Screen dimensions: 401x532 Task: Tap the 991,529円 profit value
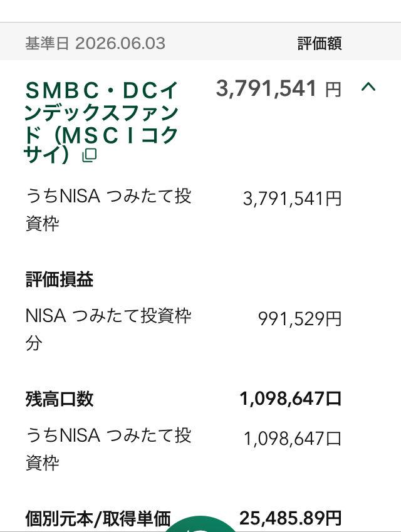(x=299, y=319)
